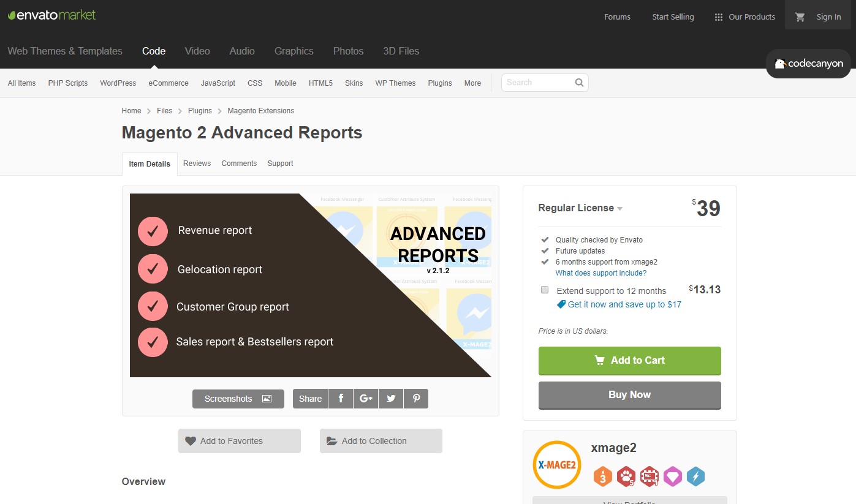Click the xmage2 author avatar
Screen dimensions: 856x504
(556, 465)
